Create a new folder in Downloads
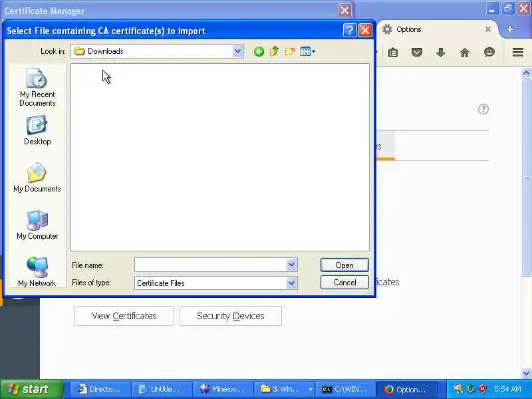The width and height of the screenshot is (532, 399). click(x=290, y=52)
